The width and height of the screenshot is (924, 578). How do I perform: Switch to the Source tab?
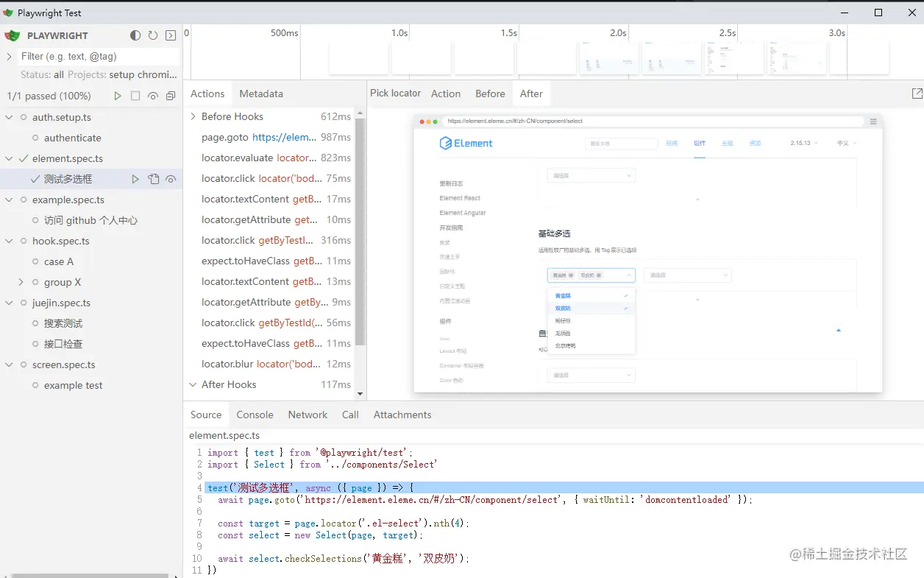coord(206,415)
